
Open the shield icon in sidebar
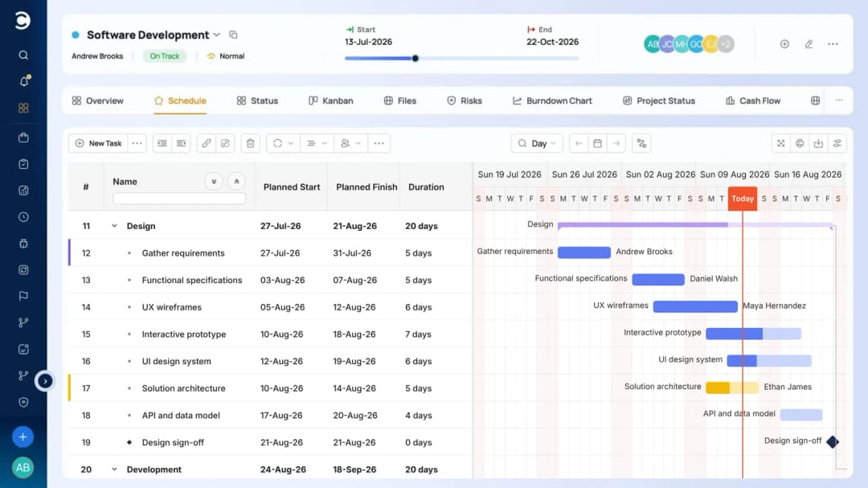click(x=23, y=402)
